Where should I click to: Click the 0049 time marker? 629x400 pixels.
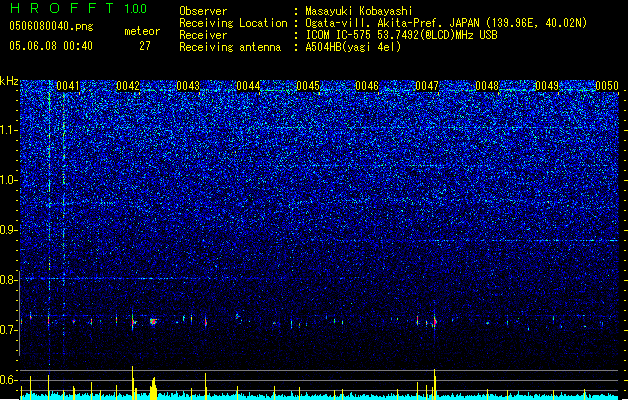pos(547,86)
